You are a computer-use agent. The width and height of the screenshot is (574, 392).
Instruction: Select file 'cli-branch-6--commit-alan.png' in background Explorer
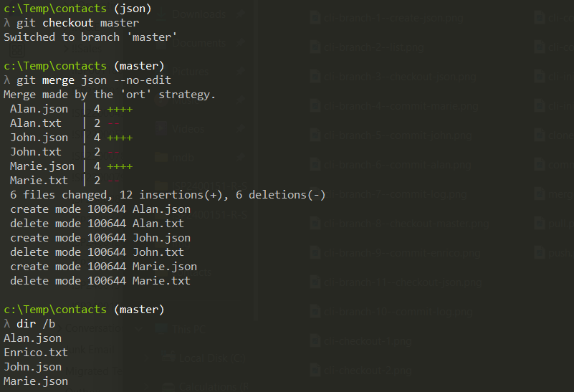[398, 165]
